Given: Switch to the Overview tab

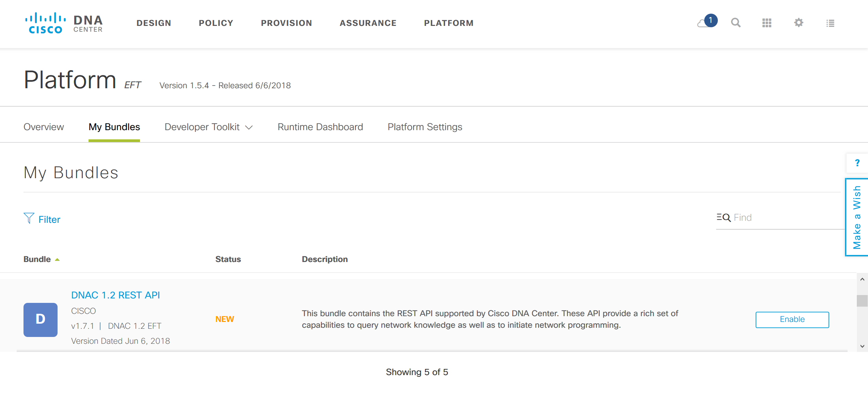Looking at the screenshot, I should point(44,127).
